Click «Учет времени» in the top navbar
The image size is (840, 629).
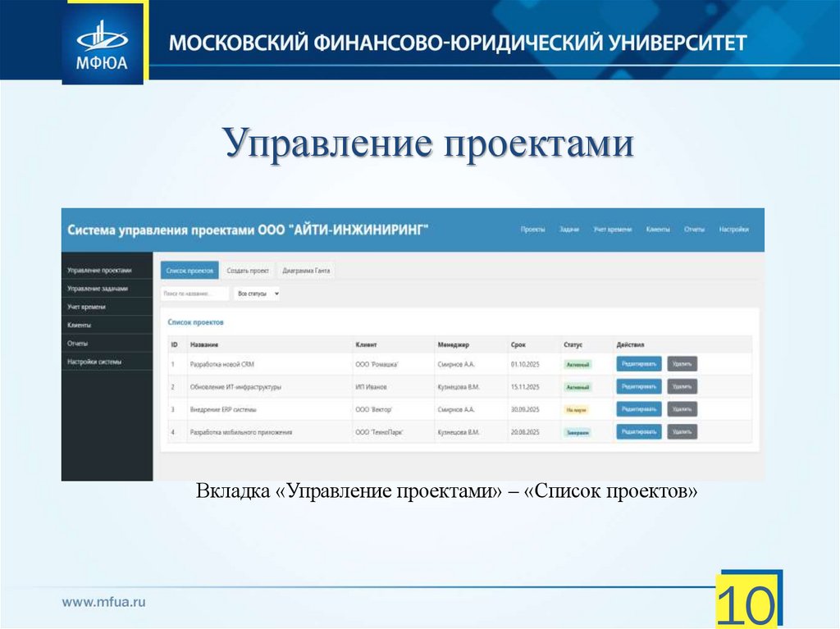point(613,230)
